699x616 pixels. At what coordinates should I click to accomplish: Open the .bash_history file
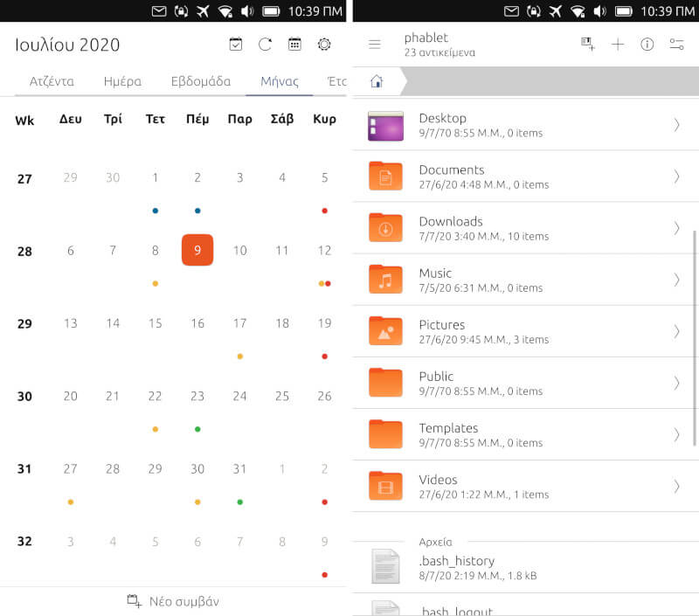pos(456,567)
